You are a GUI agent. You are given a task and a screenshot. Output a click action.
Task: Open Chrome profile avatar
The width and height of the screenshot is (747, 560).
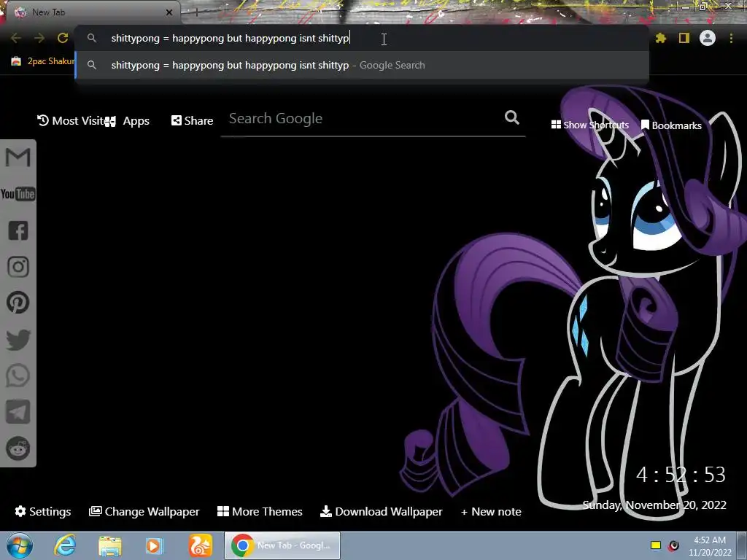(x=708, y=38)
